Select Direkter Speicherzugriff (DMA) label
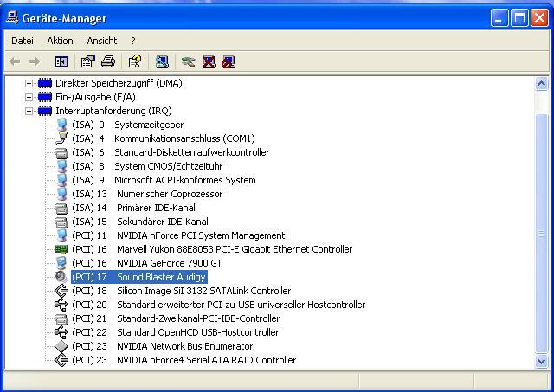The image size is (554, 392). point(119,83)
